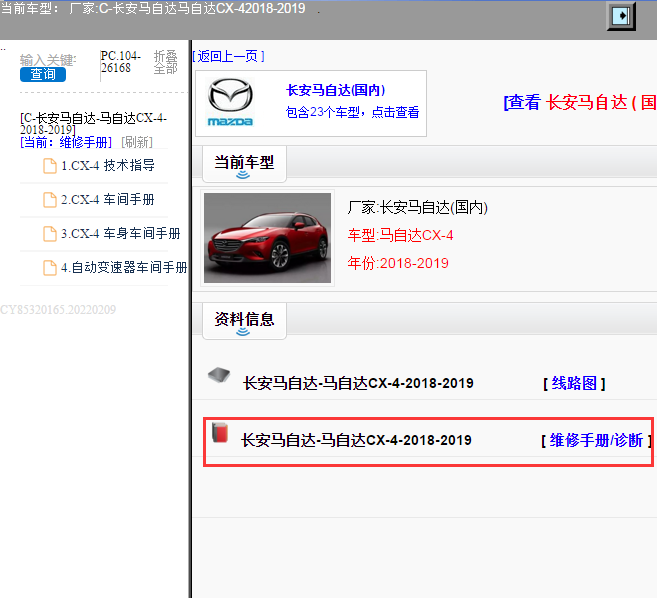Screen dimensions: 657x598
Task: Open the 线路图 wiring diagram link
Action: (x=574, y=383)
